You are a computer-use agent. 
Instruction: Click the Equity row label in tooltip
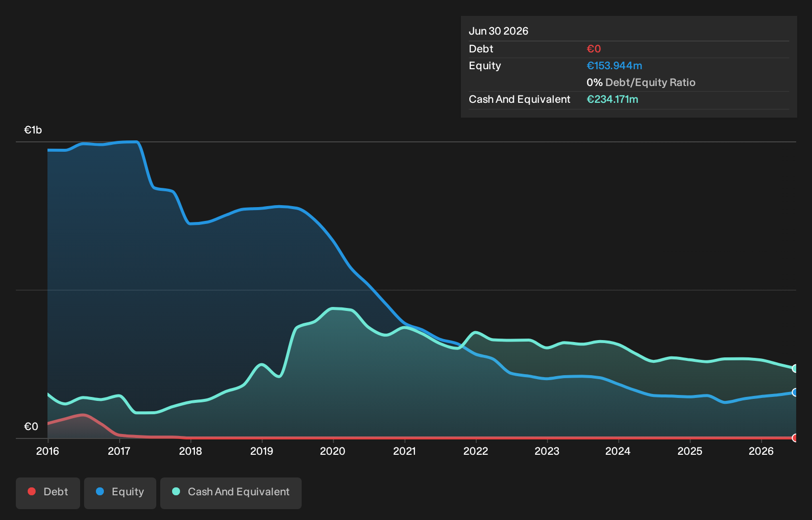(485, 66)
